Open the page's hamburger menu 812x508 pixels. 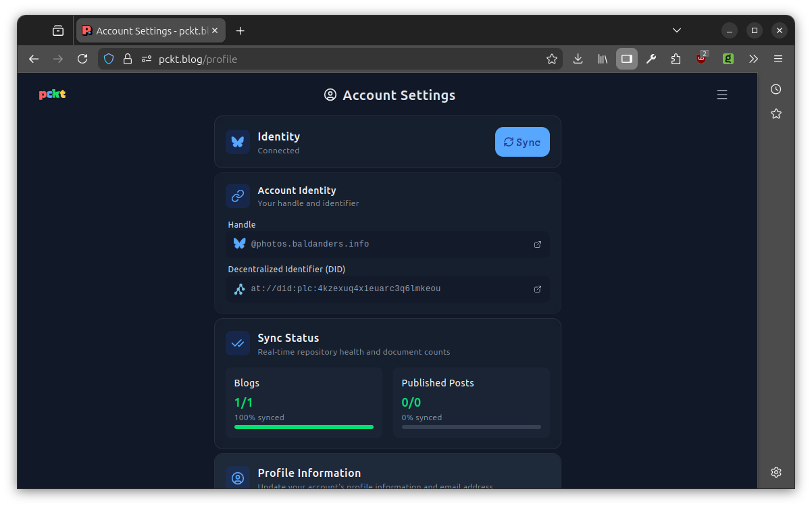pos(722,95)
